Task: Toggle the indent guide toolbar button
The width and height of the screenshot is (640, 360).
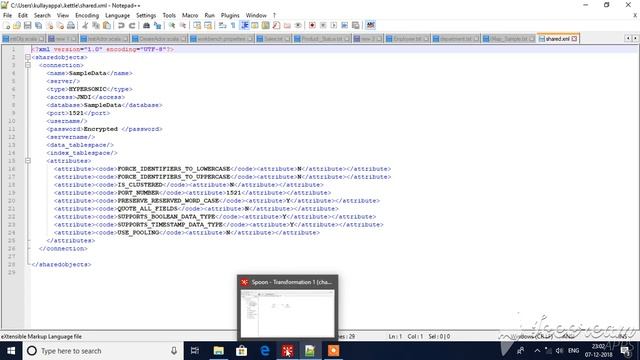Action: point(244,25)
